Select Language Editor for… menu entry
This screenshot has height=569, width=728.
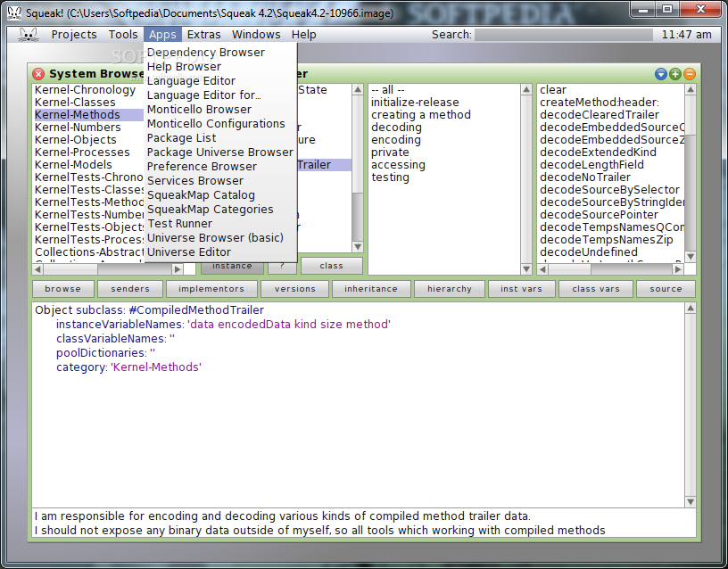click(x=220, y=95)
